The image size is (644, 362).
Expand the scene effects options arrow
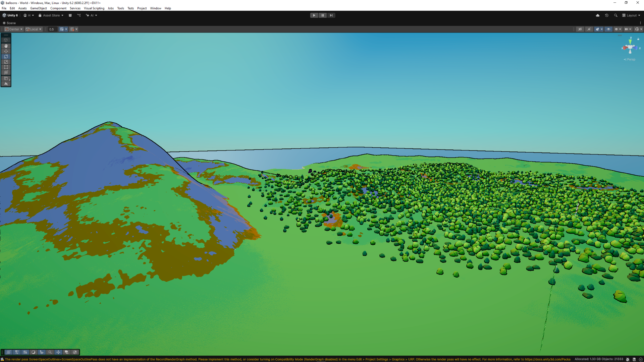pos(602,29)
